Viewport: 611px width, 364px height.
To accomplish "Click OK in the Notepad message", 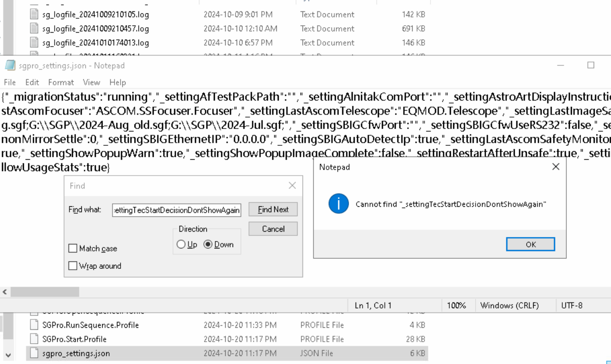I will 530,244.
